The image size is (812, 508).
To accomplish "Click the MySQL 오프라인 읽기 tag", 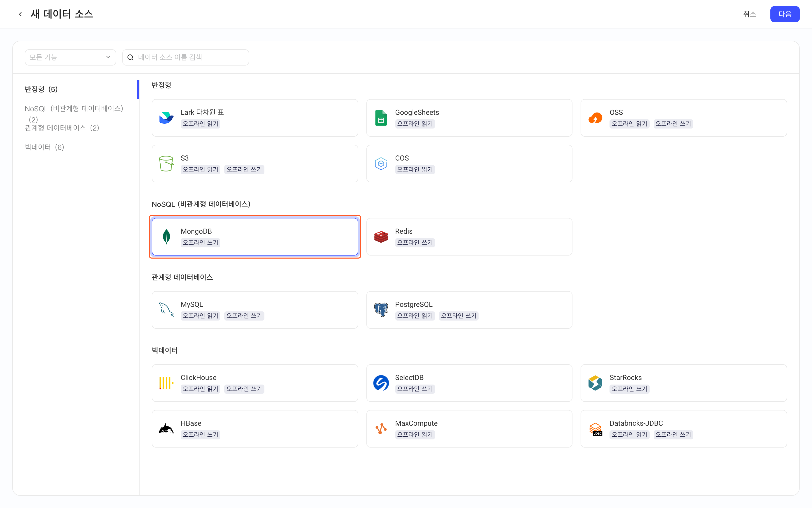I will click(x=200, y=315).
